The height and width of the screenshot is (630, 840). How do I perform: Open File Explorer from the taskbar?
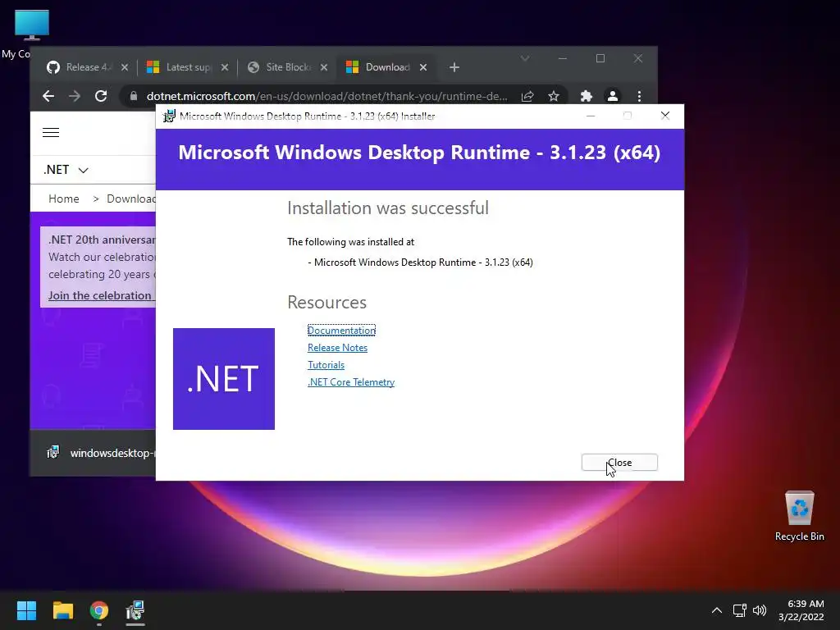pyautogui.click(x=62, y=610)
